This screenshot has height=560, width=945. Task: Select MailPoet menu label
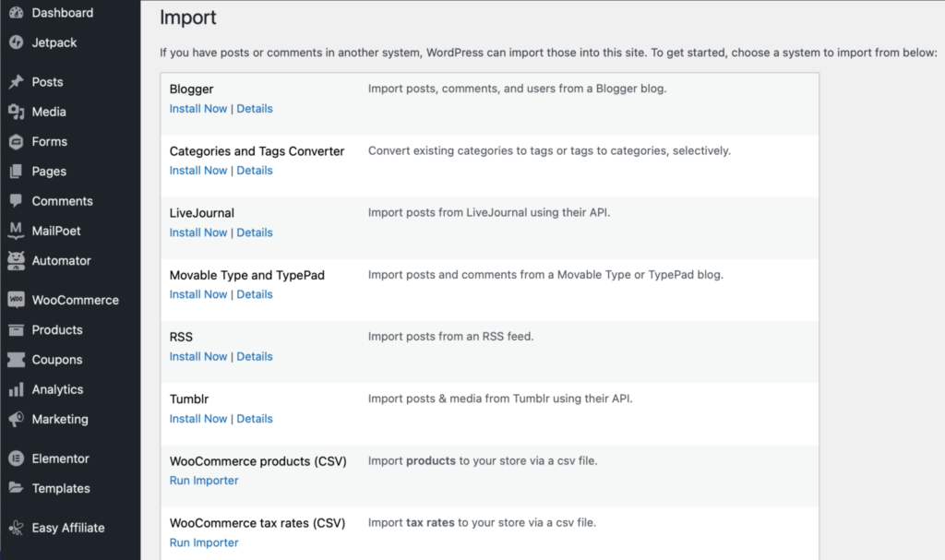[x=56, y=231]
